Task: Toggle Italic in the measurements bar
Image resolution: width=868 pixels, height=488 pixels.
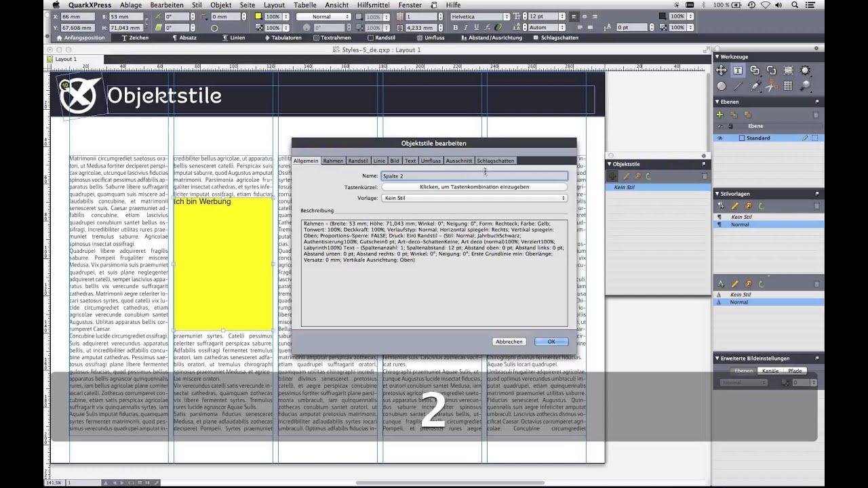Action: 465,28
